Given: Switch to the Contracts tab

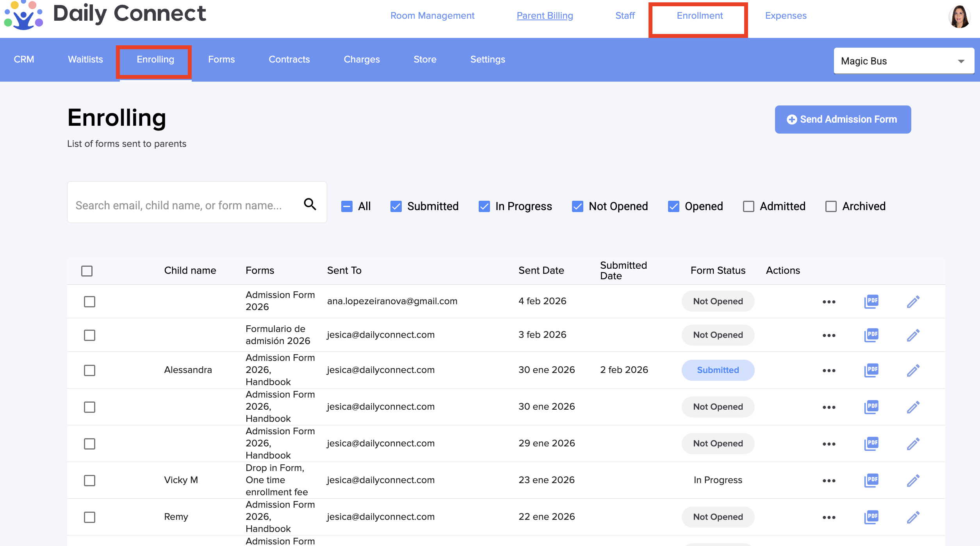Looking at the screenshot, I should pyautogui.click(x=289, y=59).
